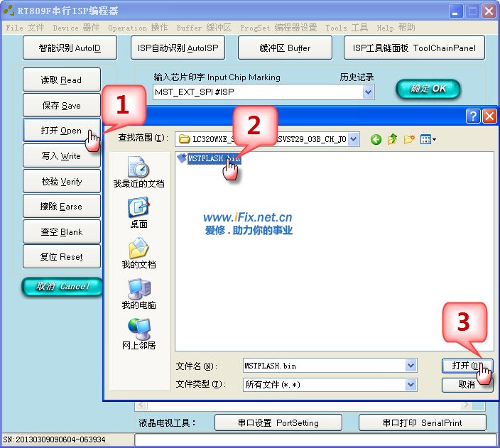Open the view menu icon in dialog

point(428,139)
